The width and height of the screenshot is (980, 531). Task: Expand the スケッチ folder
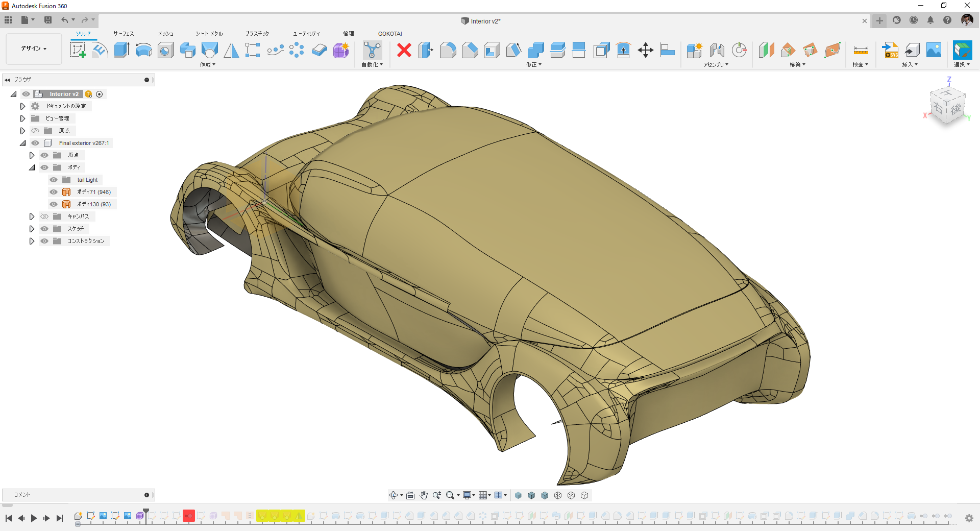pyautogui.click(x=32, y=229)
